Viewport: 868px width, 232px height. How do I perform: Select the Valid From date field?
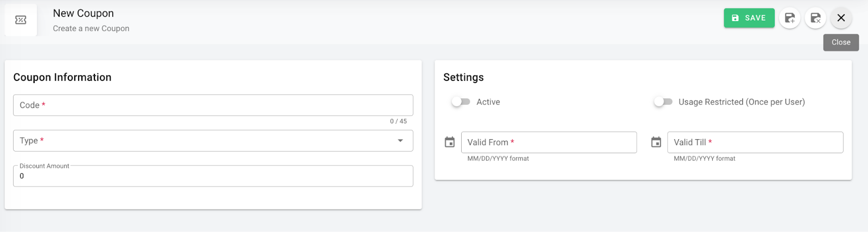pos(548,142)
